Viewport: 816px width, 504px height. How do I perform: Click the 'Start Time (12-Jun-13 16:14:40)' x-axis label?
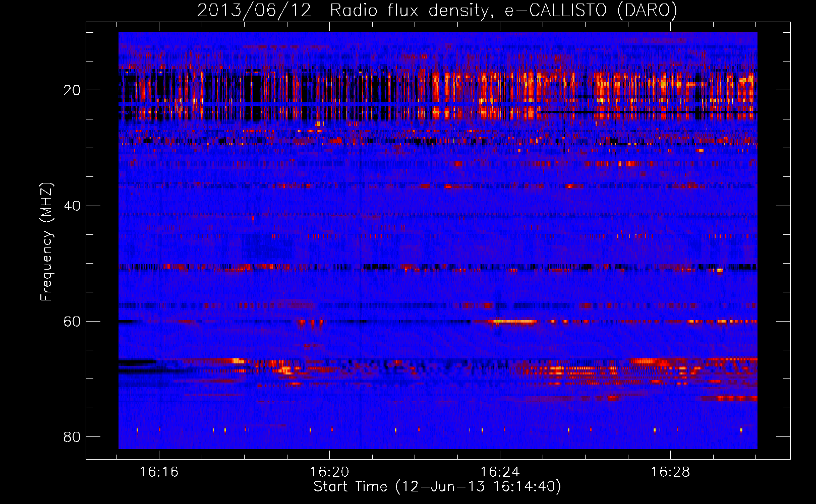click(x=437, y=487)
